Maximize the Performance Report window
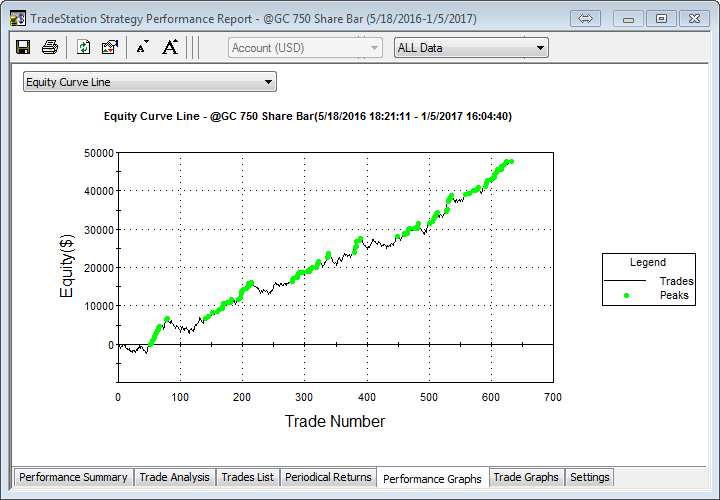The width and height of the screenshot is (720, 500). (661, 18)
